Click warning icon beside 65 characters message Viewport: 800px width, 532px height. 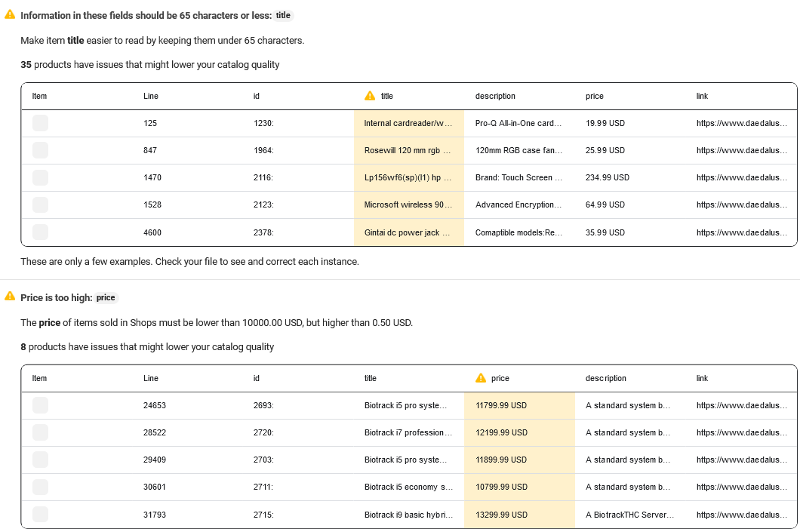click(x=10, y=15)
